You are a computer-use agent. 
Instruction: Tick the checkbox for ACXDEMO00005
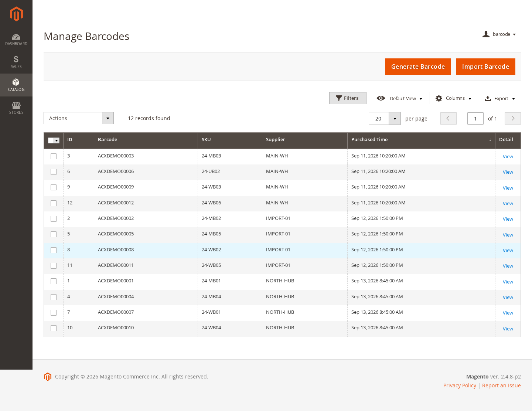click(54, 234)
